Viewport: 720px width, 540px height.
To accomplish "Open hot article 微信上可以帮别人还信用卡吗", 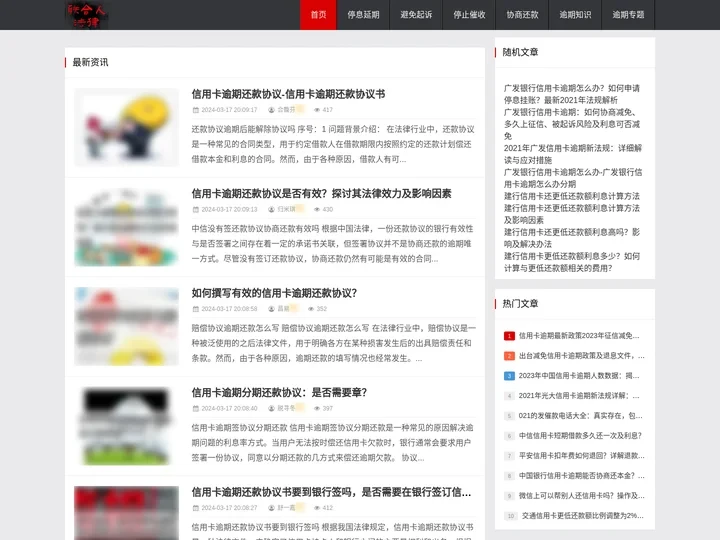I will (x=582, y=495).
